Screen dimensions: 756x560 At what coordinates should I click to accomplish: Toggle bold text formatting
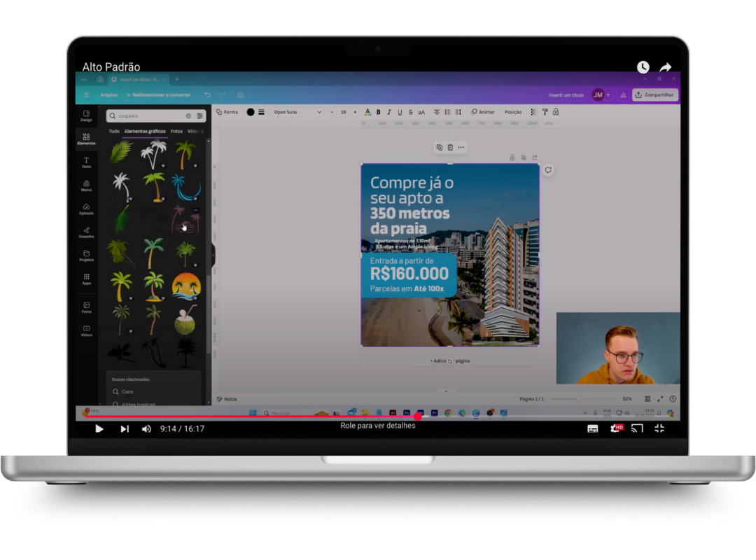tap(379, 112)
